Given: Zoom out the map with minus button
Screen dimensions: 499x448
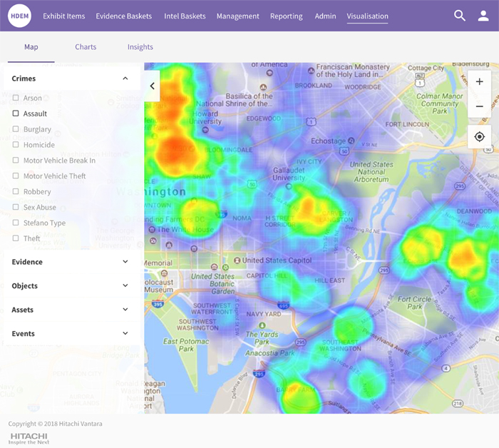Looking at the screenshot, I should click(x=479, y=106).
